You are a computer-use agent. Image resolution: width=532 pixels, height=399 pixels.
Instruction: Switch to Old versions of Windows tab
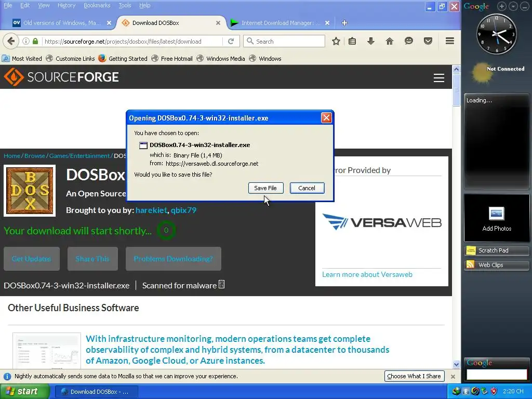tap(61, 23)
